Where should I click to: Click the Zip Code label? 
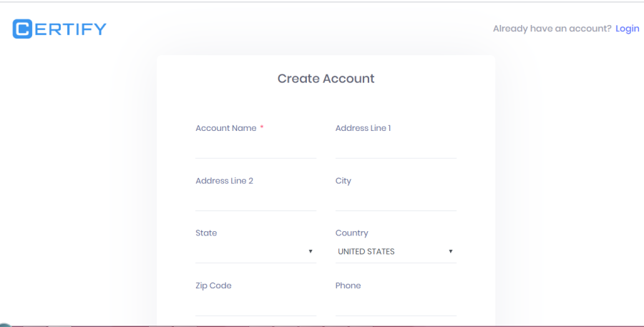coord(213,285)
